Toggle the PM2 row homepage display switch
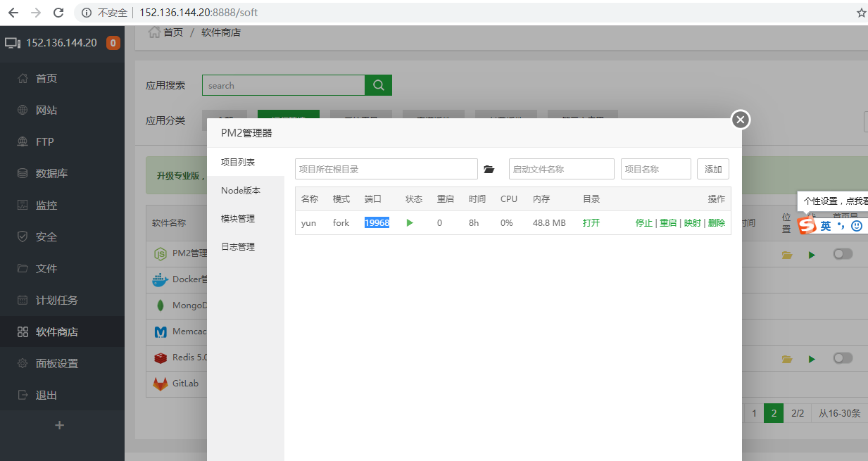This screenshot has width=868, height=461. tap(843, 254)
